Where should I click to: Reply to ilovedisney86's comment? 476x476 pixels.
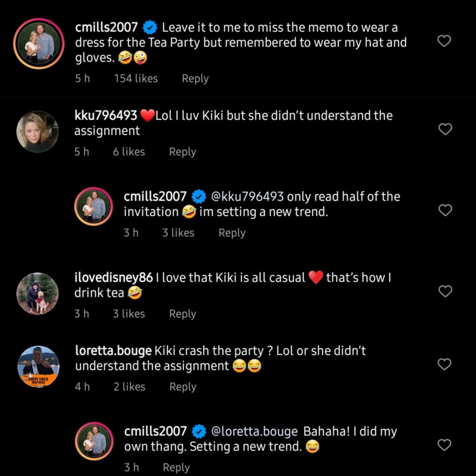182,314
